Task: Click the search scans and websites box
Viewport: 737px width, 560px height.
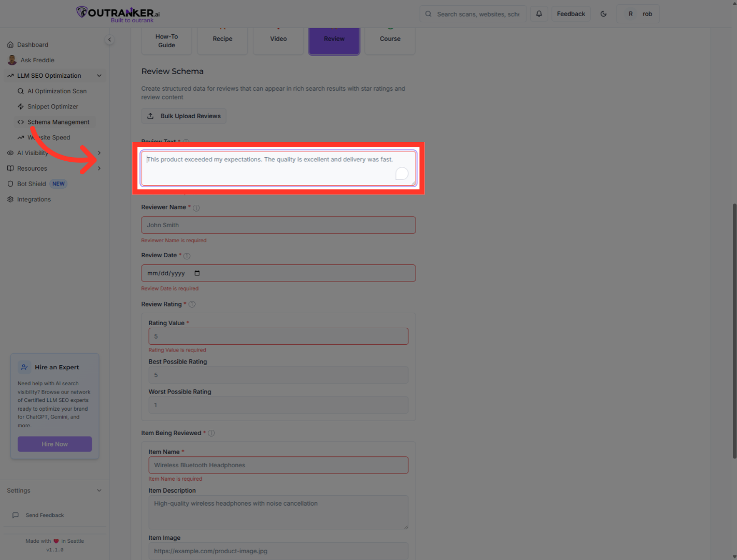Action: 473,14
